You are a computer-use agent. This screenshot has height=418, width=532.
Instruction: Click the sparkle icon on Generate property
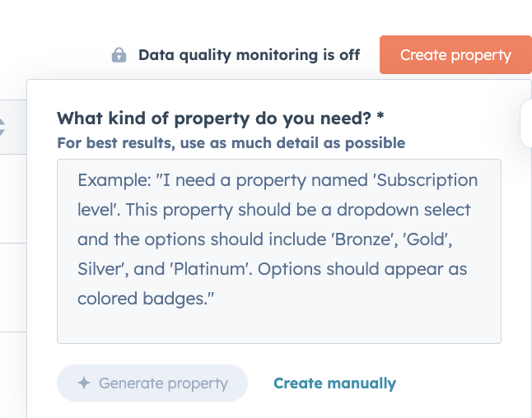click(83, 383)
